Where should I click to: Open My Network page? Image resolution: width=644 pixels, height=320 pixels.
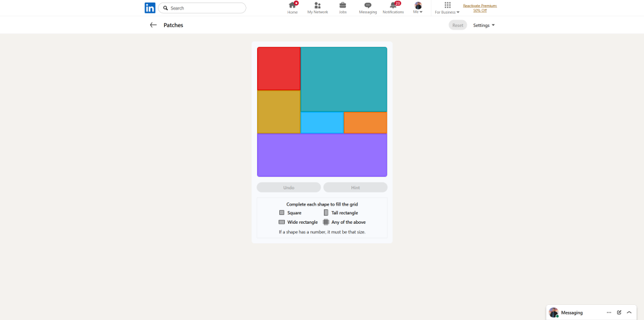tap(318, 8)
